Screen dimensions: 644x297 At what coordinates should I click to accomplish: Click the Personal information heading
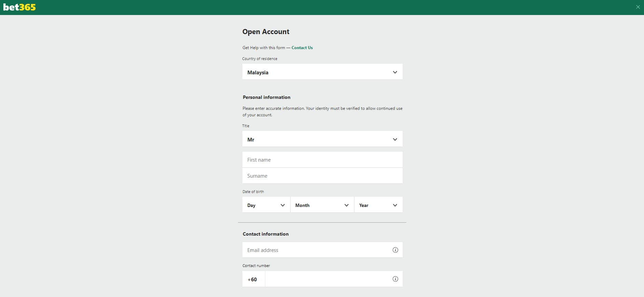[266, 97]
